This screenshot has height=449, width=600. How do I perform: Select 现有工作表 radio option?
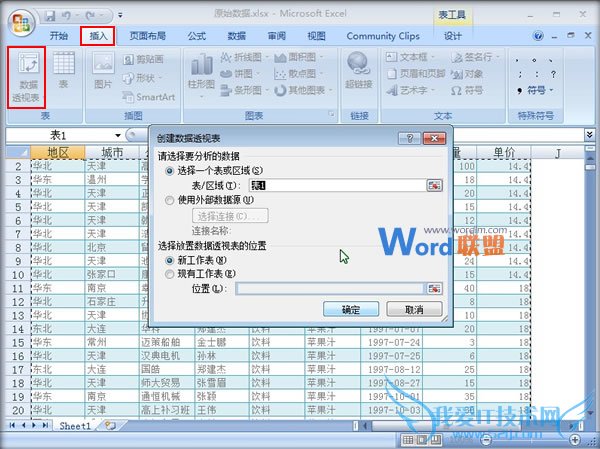click(x=170, y=274)
